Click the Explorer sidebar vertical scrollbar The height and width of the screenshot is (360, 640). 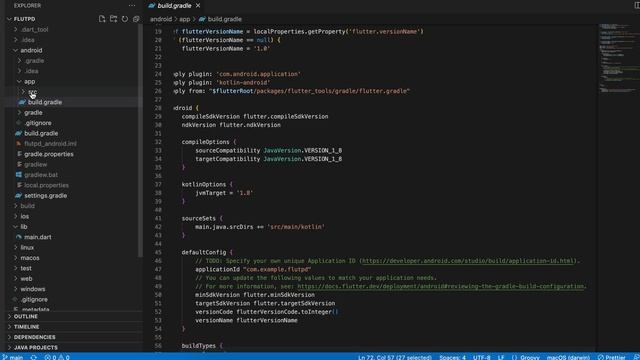pyautogui.click(x=140, y=141)
